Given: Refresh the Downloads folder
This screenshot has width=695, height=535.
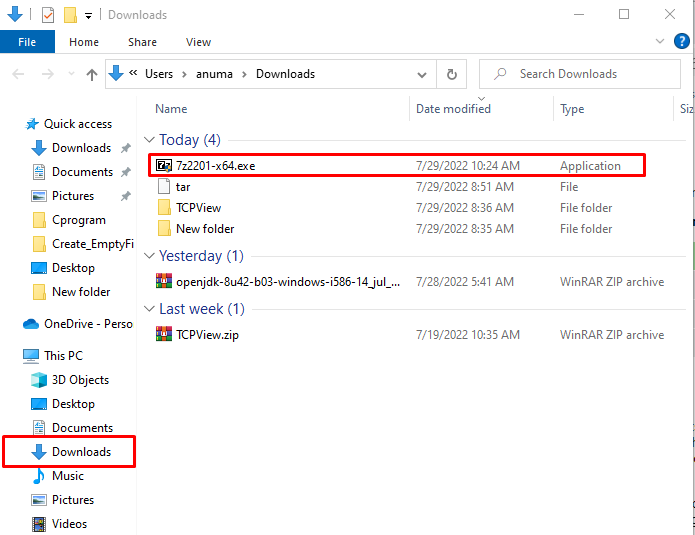Looking at the screenshot, I should click(452, 74).
